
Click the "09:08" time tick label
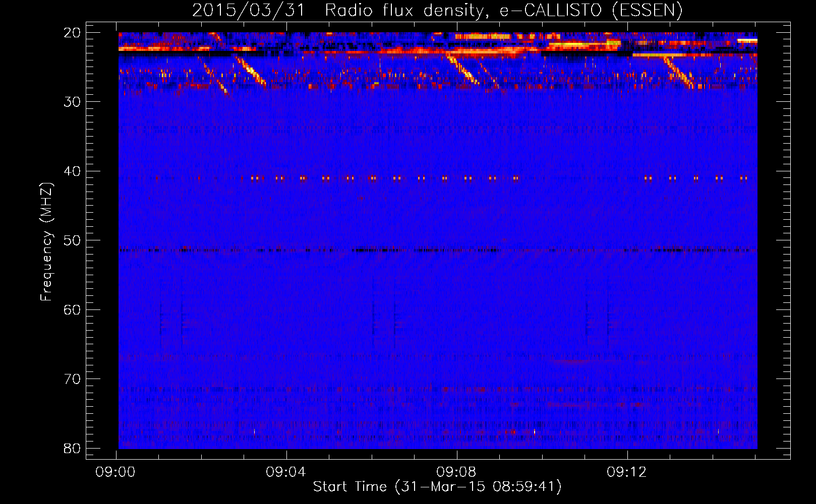pos(456,472)
